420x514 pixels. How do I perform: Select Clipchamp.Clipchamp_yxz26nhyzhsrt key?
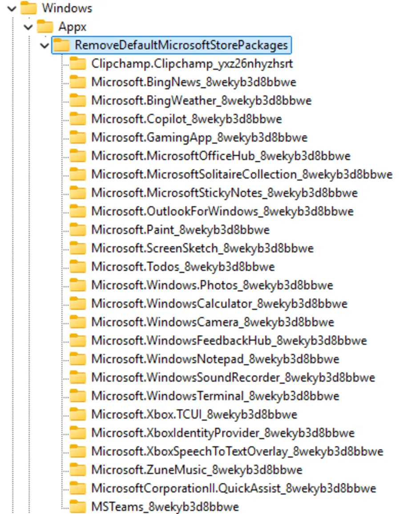pos(192,64)
